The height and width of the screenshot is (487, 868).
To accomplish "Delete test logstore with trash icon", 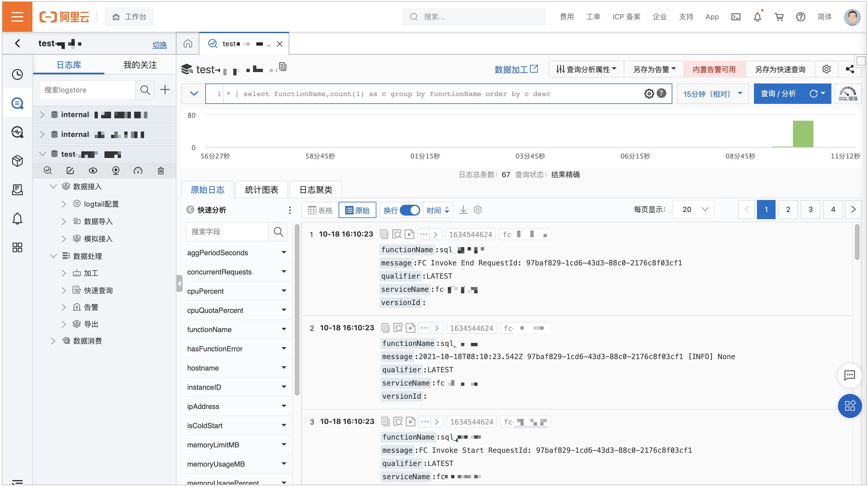I will 161,171.
